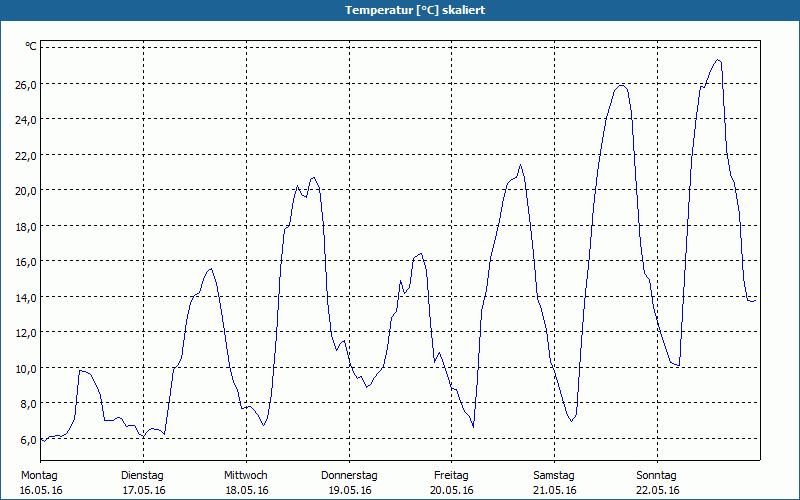The width and height of the screenshot is (800, 500).
Task: Click the 18,0 y-axis value
Action: coord(26,227)
